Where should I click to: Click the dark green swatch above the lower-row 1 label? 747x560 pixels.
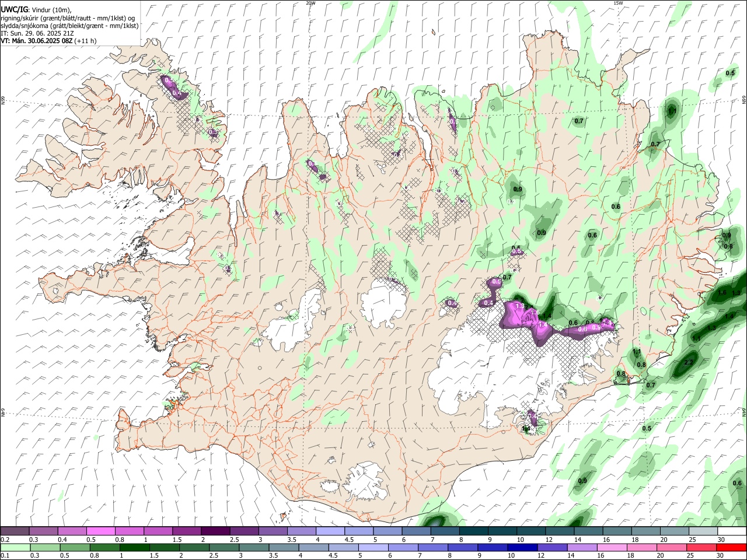(134, 548)
